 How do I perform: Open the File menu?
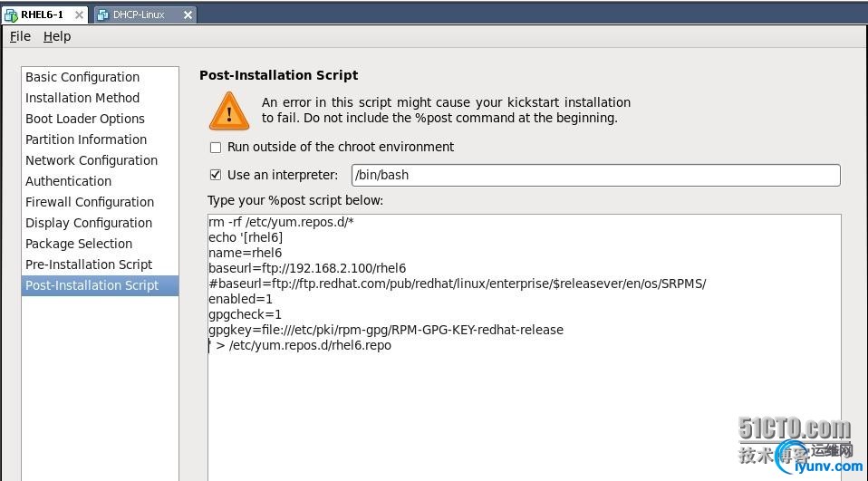[x=20, y=36]
